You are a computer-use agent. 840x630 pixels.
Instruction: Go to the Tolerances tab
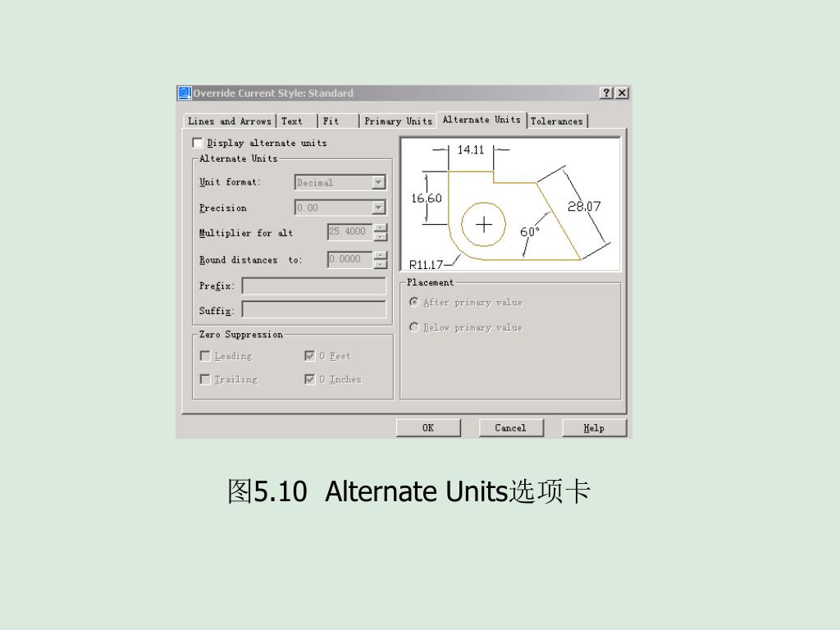point(557,121)
